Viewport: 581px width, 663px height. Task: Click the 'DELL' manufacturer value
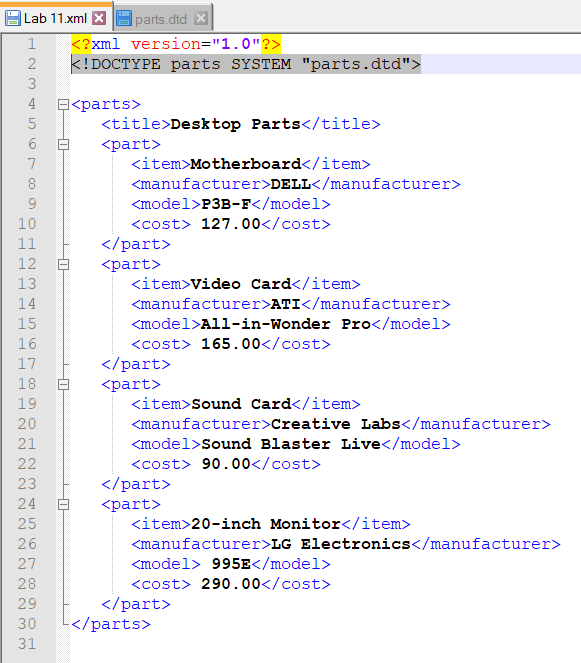click(x=290, y=184)
